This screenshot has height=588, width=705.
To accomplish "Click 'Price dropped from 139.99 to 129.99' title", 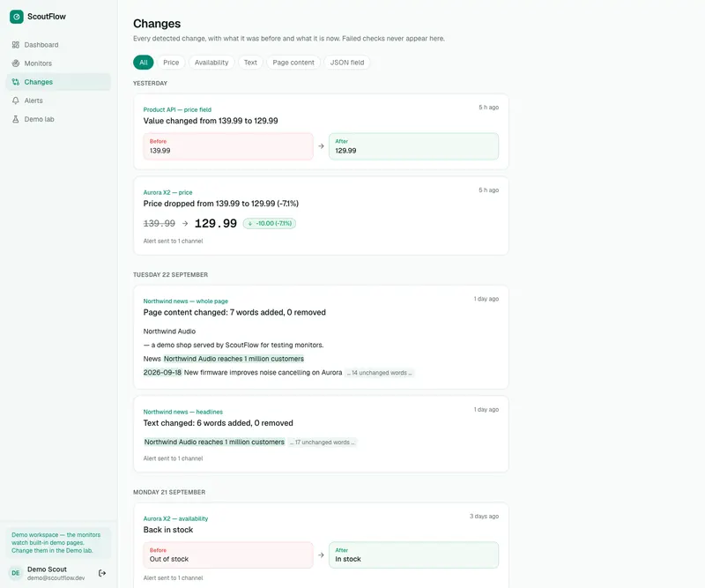I will (x=221, y=204).
